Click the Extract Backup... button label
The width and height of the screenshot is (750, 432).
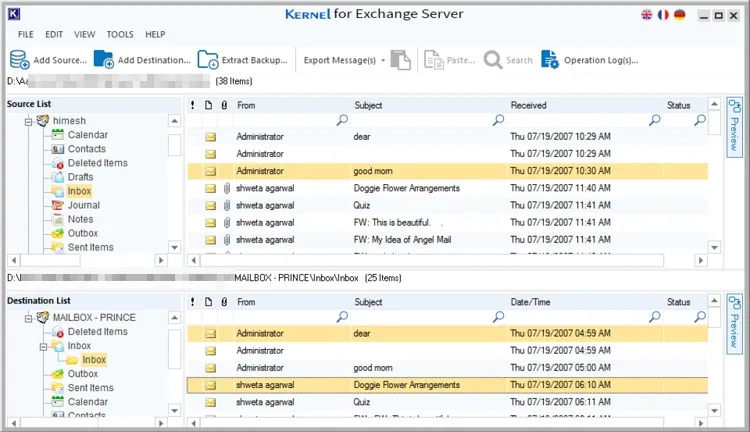pyautogui.click(x=254, y=60)
